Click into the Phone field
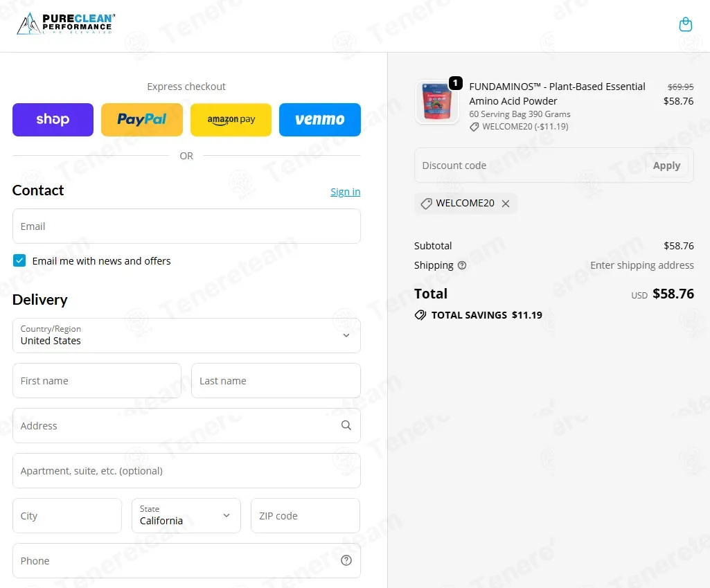 click(x=186, y=561)
